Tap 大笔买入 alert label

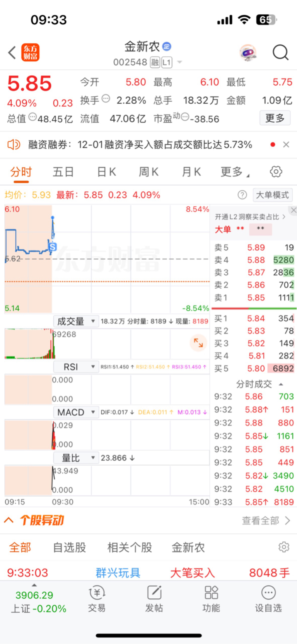[x=192, y=573]
